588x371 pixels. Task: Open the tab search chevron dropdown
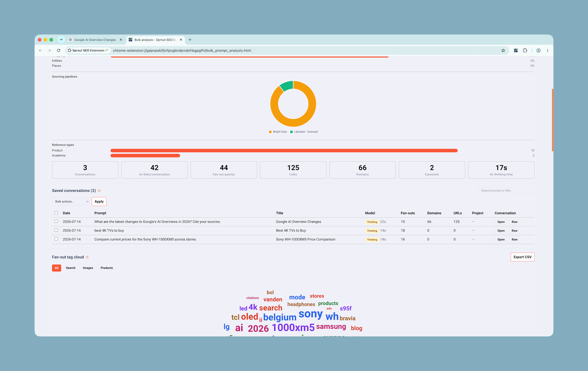[61, 40]
